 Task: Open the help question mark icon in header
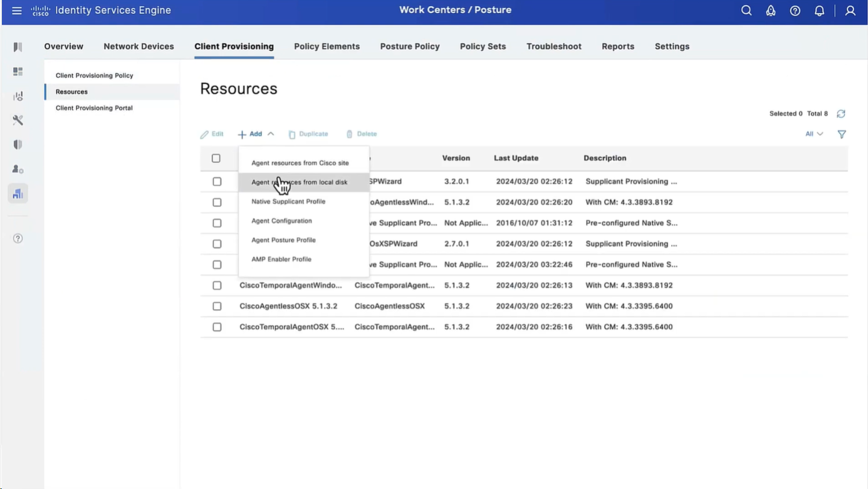[x=795, y=11]
